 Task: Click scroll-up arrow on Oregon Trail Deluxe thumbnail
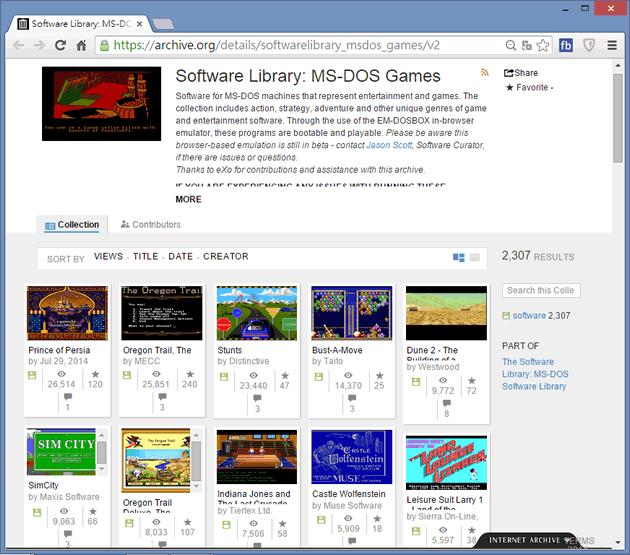(x=196, y=435)
